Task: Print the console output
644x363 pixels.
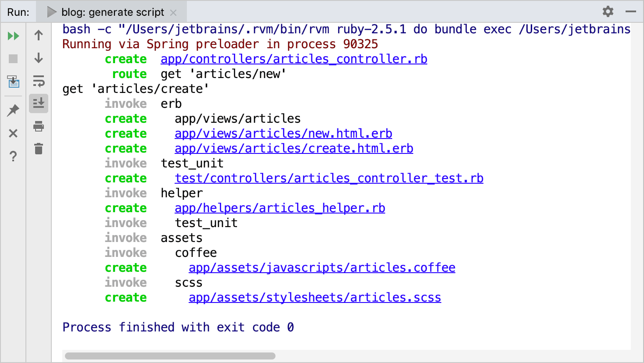Action: (39, 126)
